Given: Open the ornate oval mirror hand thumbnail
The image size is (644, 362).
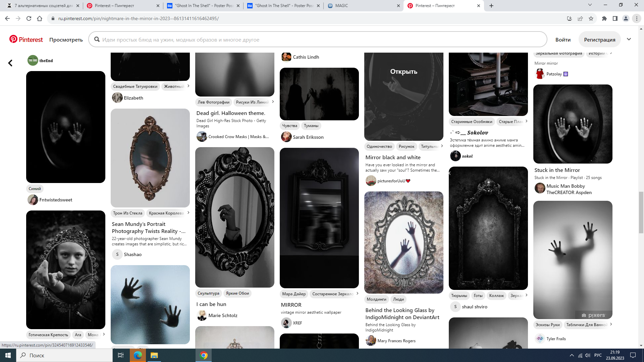Looking at the screenshot, I should (x=234, y=217).
